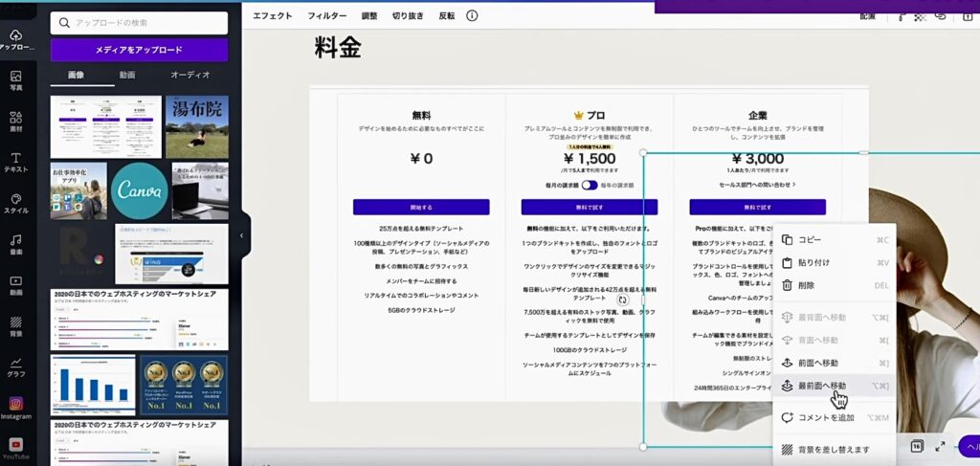Click the ¥ 0 price text

[x=421, y=159]
